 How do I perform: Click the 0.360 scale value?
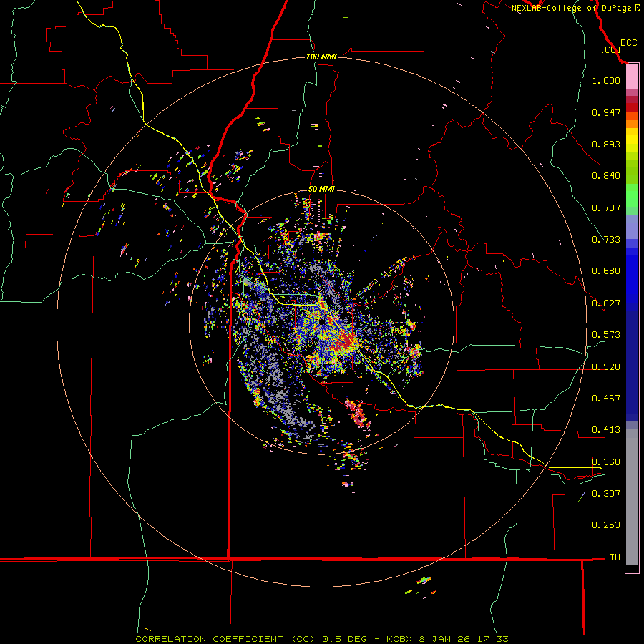(606, 462)
